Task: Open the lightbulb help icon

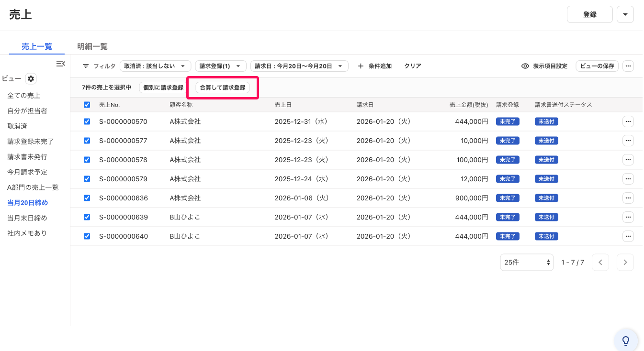Action: point(626,340)
